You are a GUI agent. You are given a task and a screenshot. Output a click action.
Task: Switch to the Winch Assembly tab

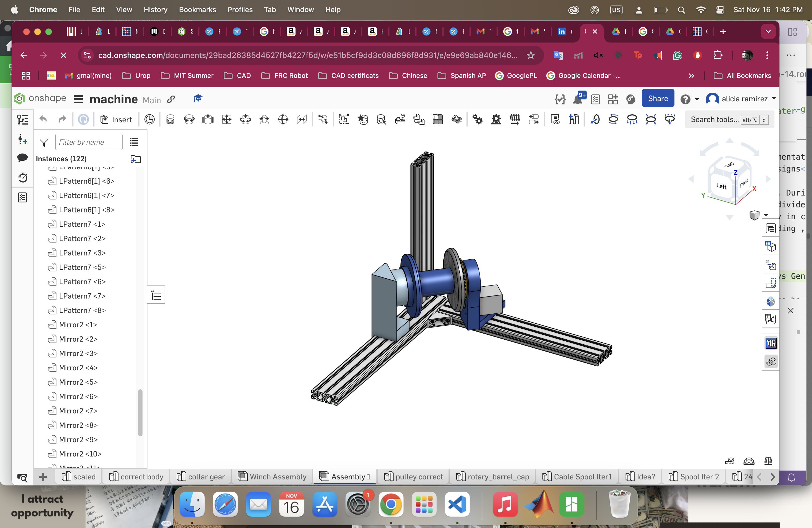[273, 476]
